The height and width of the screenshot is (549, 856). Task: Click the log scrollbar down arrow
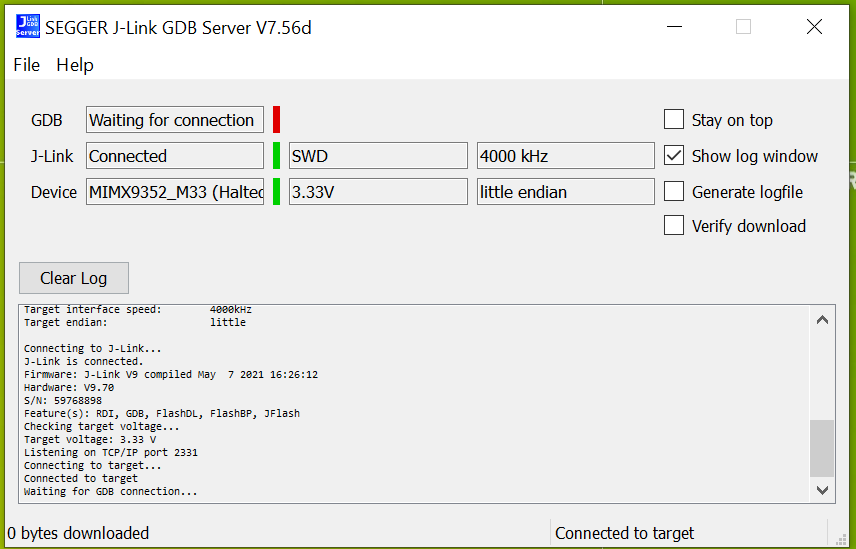coord(822,489)
